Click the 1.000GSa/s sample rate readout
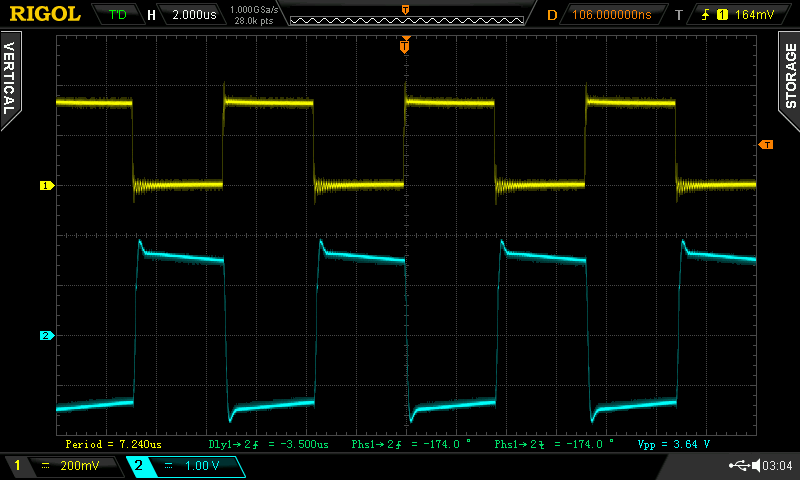This screenshot has height=480, width=800. pyautogui.click(x=254, y=10)
